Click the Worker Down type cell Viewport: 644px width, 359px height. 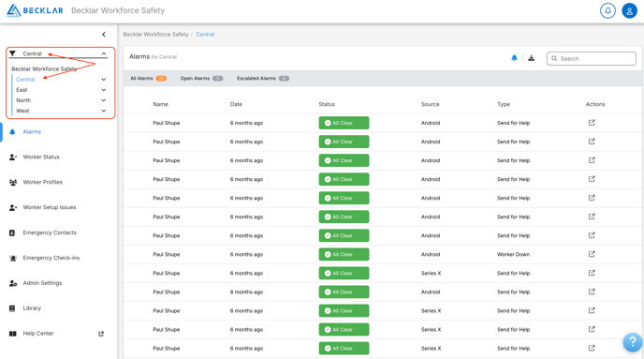click(513, 255)
